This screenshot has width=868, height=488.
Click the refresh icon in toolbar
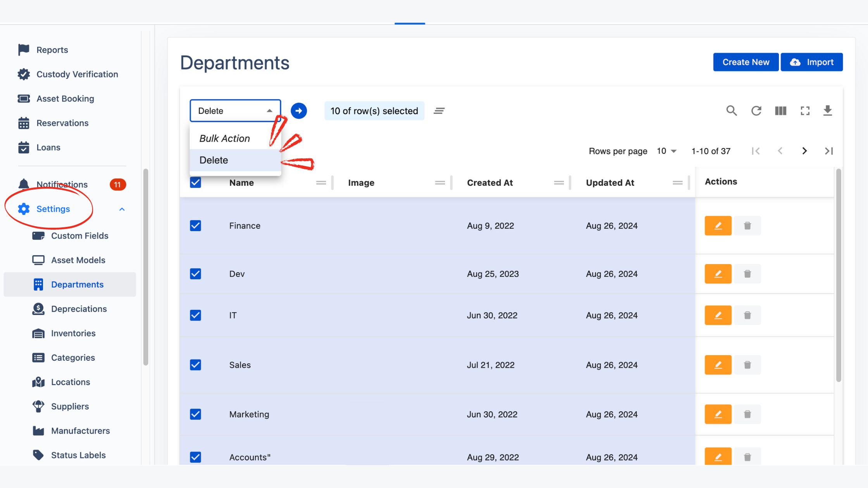click(755, 110)
